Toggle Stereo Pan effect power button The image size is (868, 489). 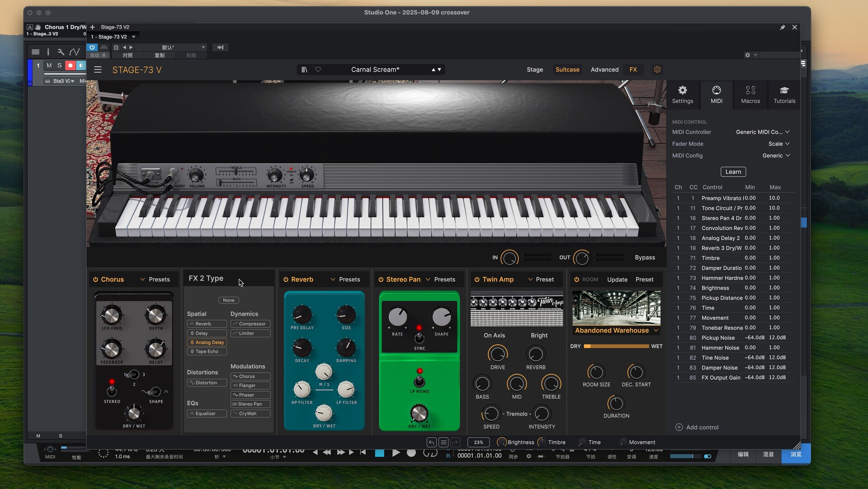click(x=381, y=280)
